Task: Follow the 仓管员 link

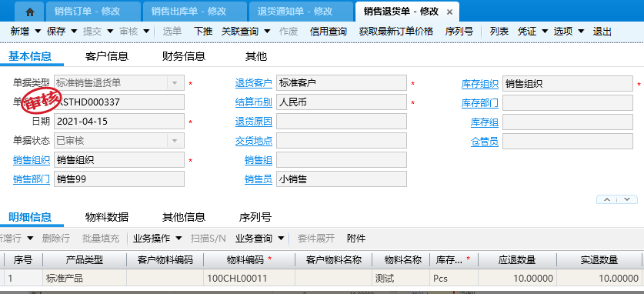Action: 484,142
